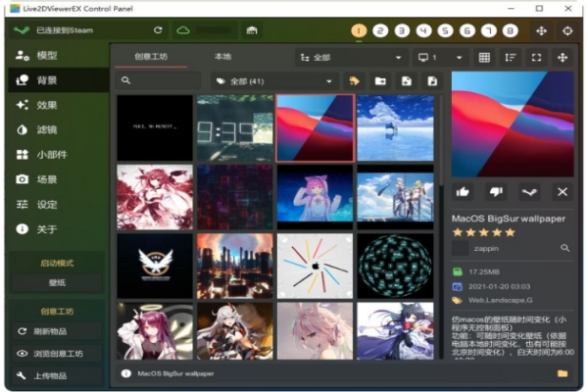This screenshot has width=588, height=392.
Task: Select the Apple logo colorful lines thumbnail
Action: point(315,266)
